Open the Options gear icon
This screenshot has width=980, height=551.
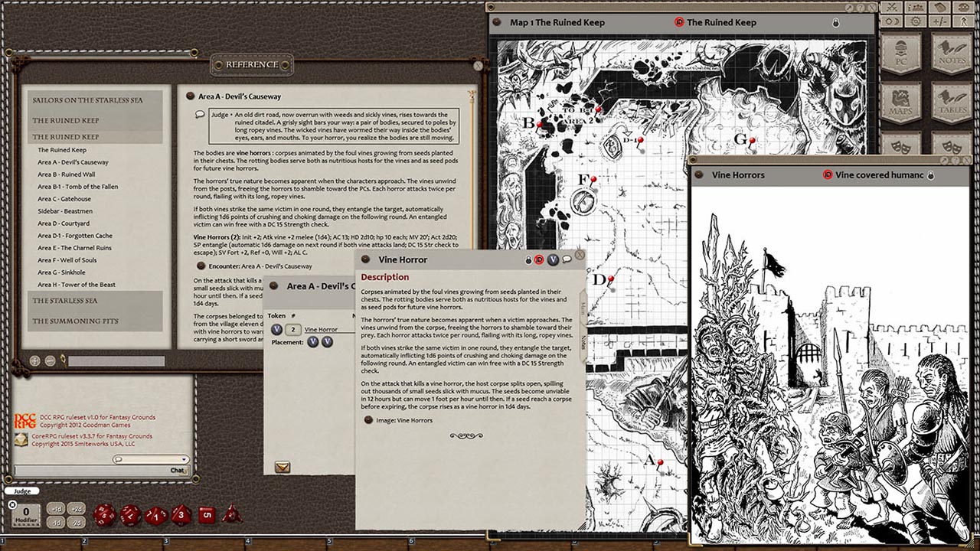(916, 21)
